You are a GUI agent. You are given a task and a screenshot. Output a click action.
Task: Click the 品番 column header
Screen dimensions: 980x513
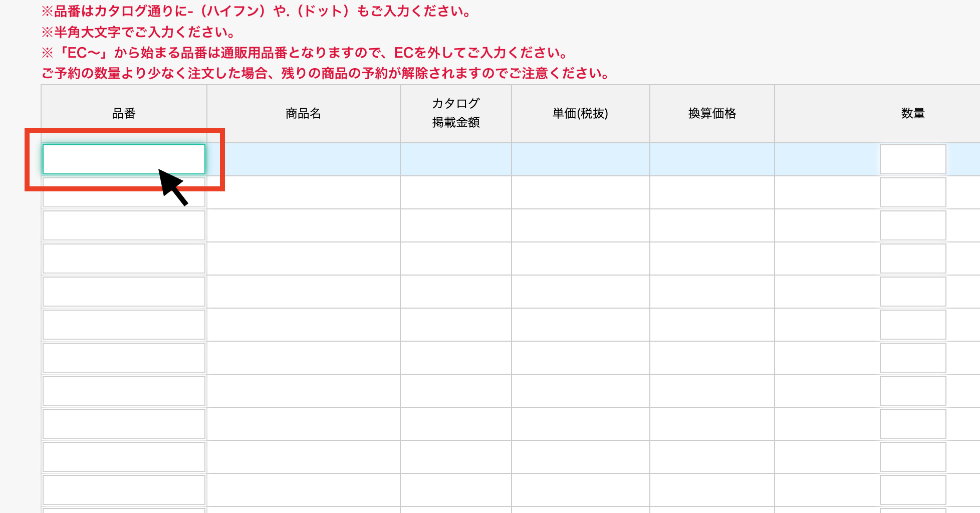pyautogui.click(x=124, y=114)
